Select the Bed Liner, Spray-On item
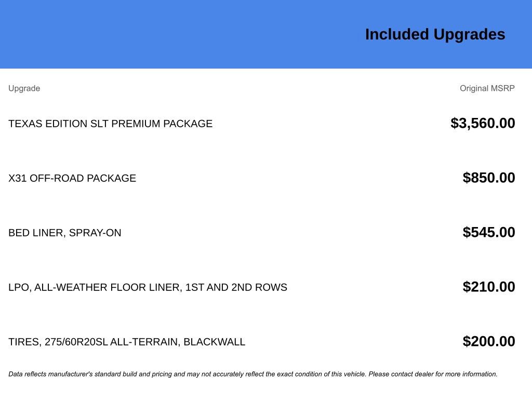 click(x=64, y=233)
